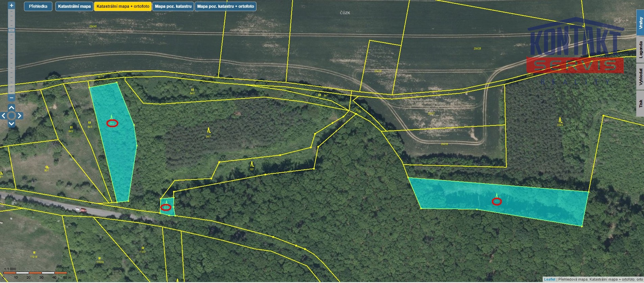Expand the Legenda side panel
Viewport: 644px width, 283px height.
(640, 50)
